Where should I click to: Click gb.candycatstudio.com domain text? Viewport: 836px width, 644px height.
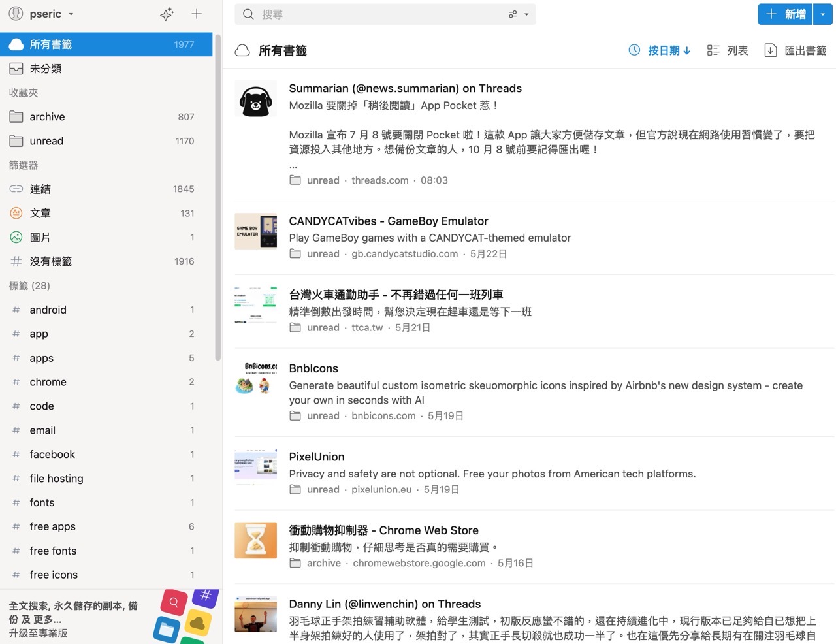pos(405,254)
